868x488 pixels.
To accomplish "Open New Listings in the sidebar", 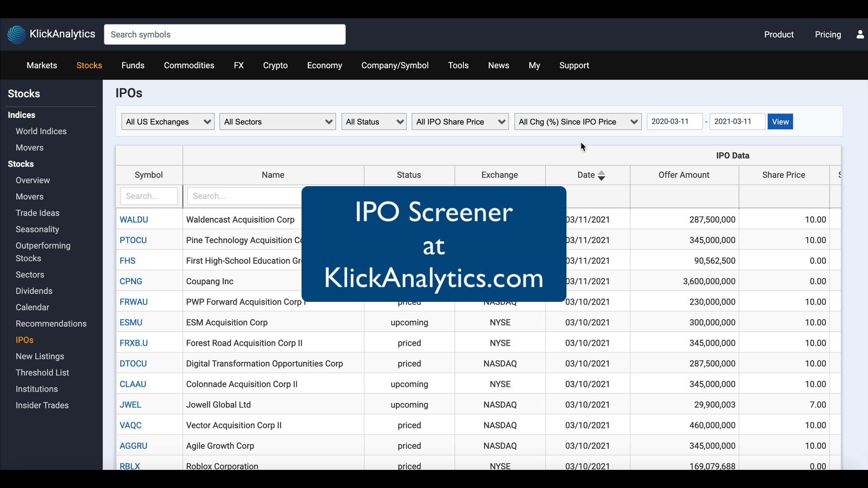I will [x=40, y=357].
